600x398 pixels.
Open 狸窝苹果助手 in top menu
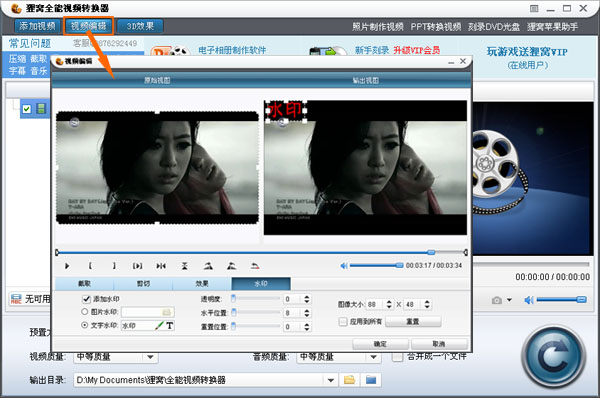pos(552,27)
